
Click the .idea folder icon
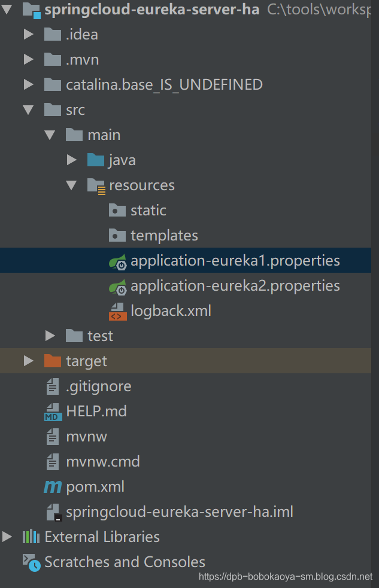[53, 35]
